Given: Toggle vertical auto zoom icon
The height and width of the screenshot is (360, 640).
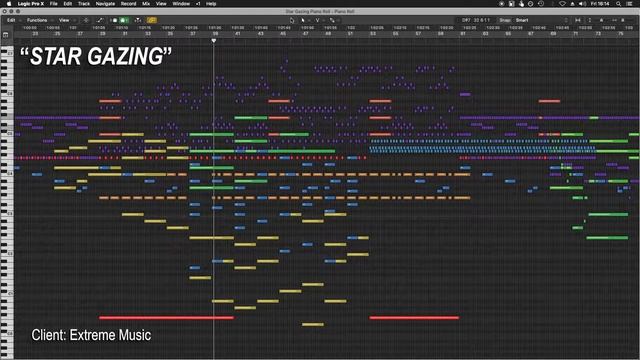Looking at the screenshot, I should (x=589, y=20).
